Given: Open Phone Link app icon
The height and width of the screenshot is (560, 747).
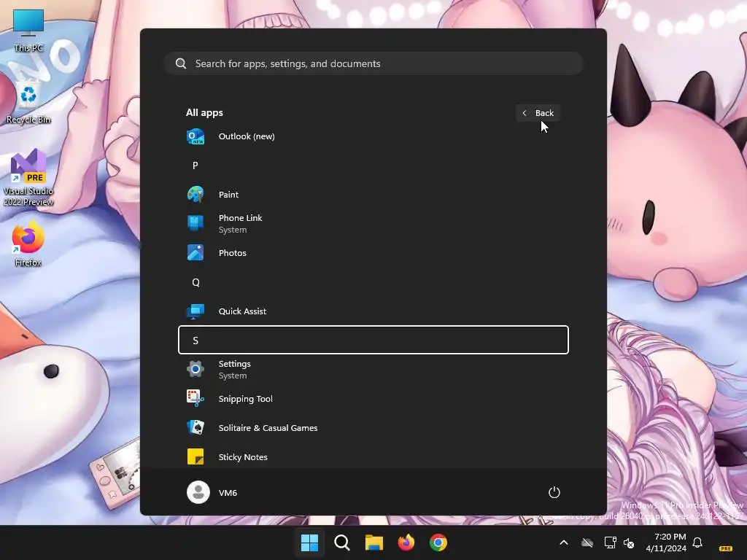Looking at the screenshot, I should [196, 223].
